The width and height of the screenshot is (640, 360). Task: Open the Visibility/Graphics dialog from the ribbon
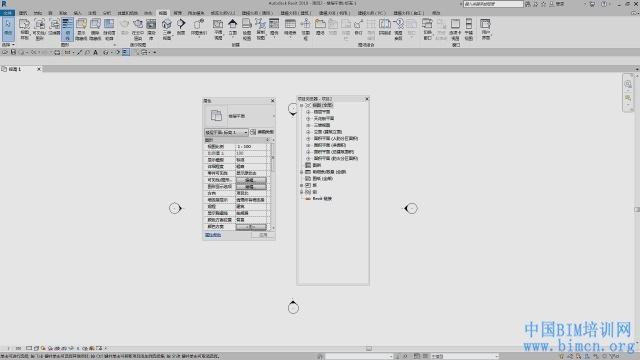click(x=39, y=29)
